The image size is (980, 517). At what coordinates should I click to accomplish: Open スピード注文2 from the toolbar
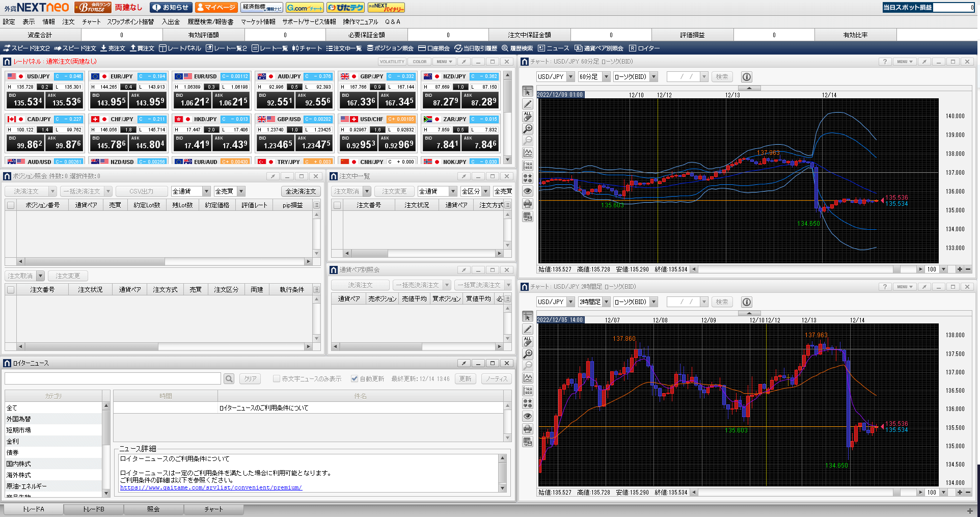(26, 48)
